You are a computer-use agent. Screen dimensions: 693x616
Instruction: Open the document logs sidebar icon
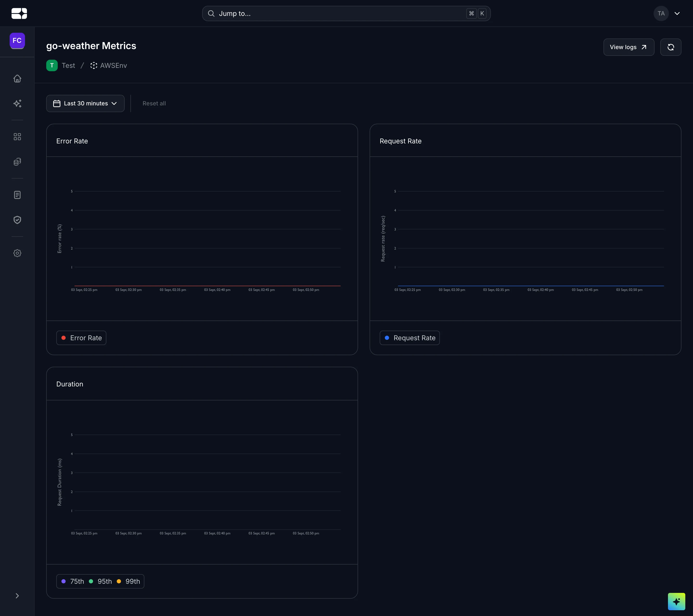(17, 195)
